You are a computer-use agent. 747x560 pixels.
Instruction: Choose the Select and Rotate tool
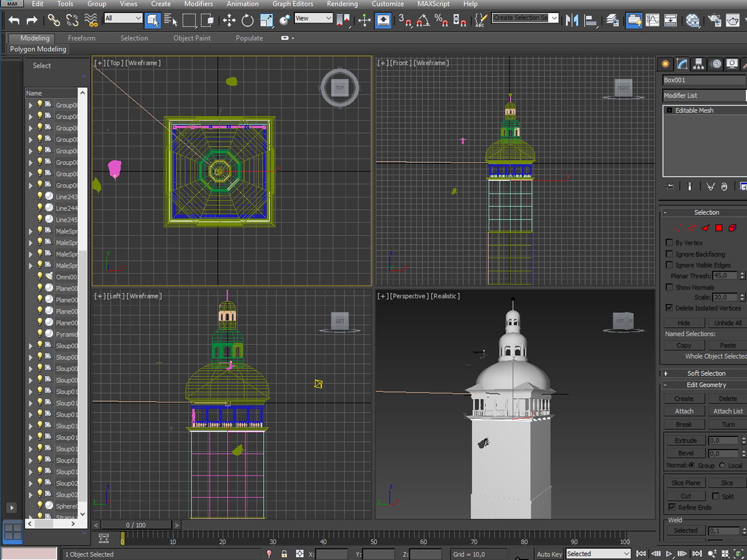247,20
